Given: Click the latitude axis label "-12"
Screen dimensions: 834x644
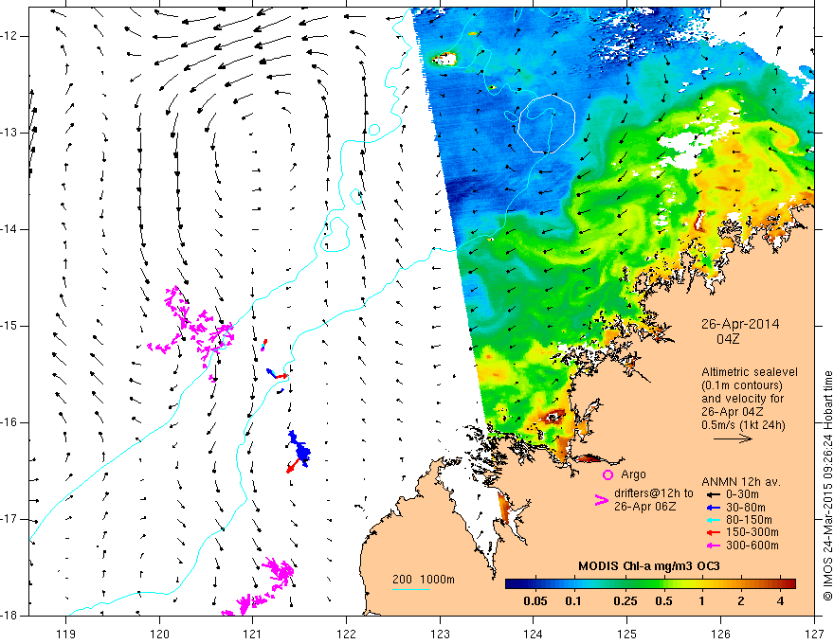Looking at the screenshot, I should (x=10, y=36).
